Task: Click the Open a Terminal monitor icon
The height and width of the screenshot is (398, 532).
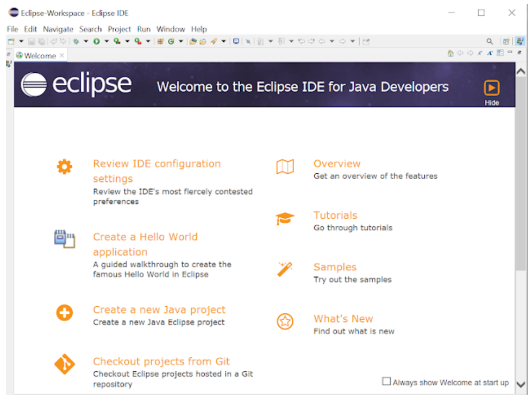Action: (x=236, y=41)
